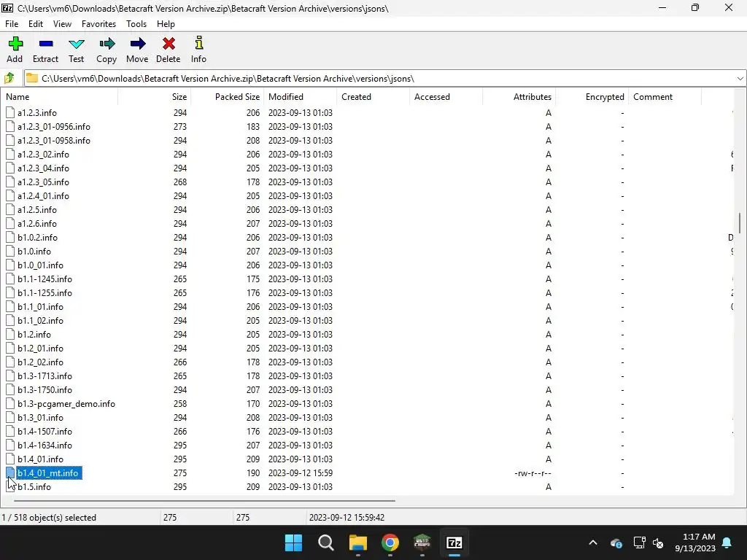This screenshot has height=560, width=747.
Task: Click the Extract toolbar icon
Action: (46, 44)
